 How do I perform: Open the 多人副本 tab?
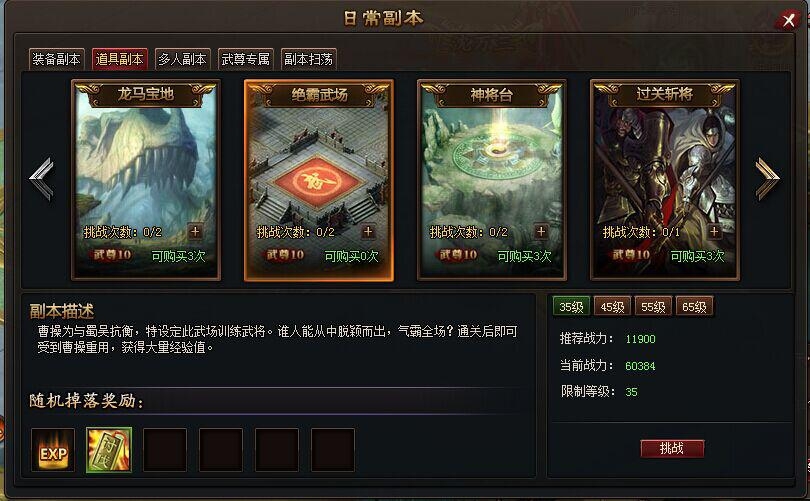pyautogui.click(x=182, y=59)
